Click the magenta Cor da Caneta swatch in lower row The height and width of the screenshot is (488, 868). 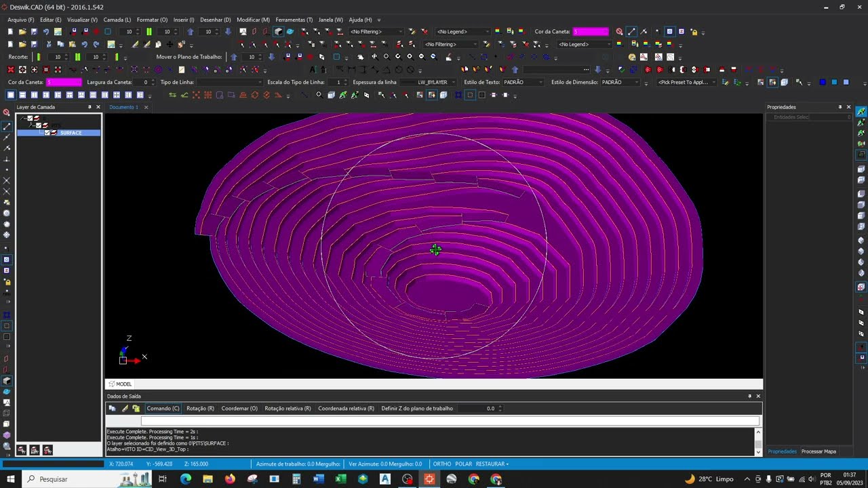(x=64, y=82)
